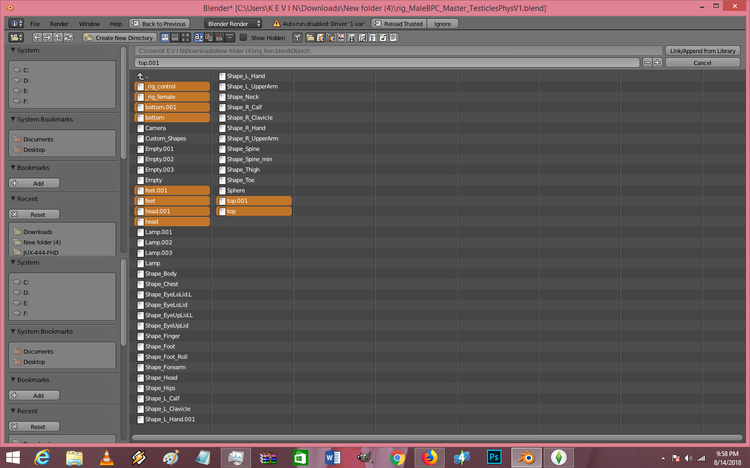750x468 pixels.
Task: Open Downloads in the upper Recent list
Action: click(x=38, y=232)
